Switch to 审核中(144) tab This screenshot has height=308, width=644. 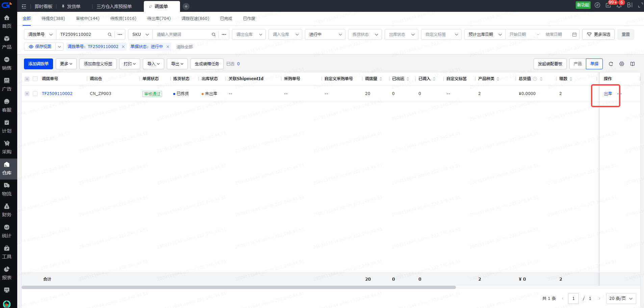[88, 19]
